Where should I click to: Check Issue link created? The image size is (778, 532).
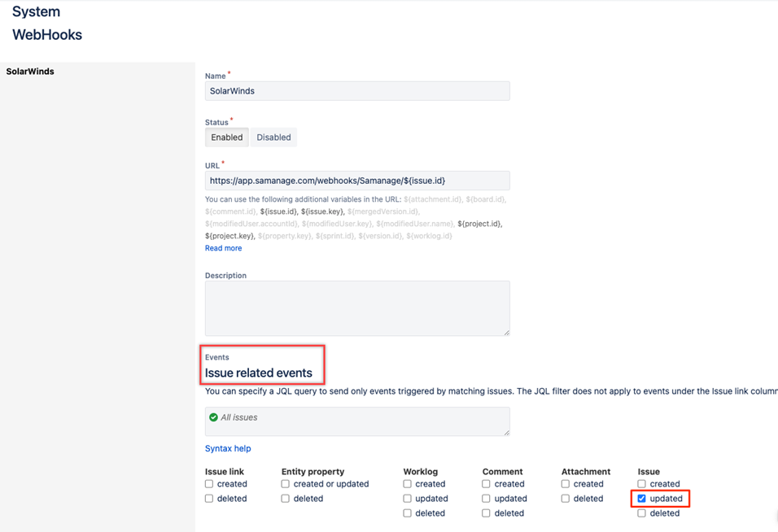(209, 484)
